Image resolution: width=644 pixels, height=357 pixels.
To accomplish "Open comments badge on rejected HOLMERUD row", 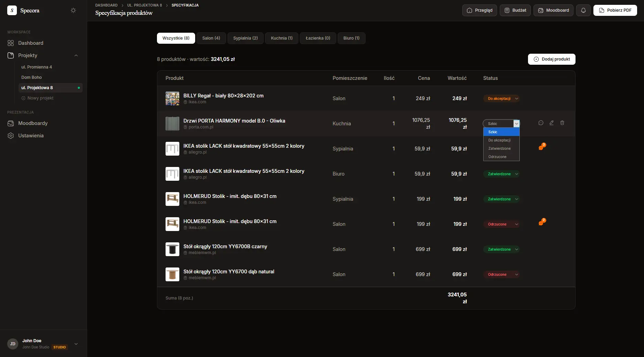I will pyautogui.click(x=542, y=222).
